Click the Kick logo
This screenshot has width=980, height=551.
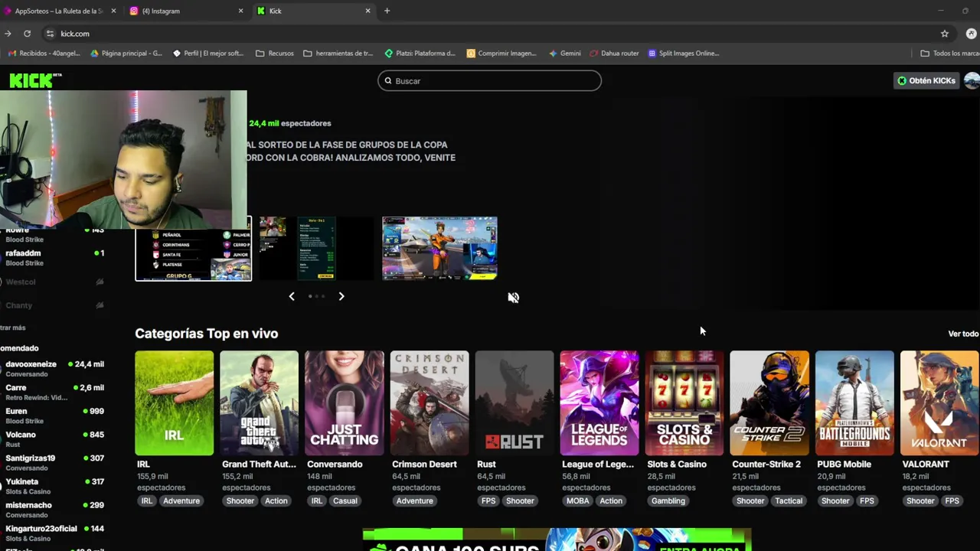(35, 80)
